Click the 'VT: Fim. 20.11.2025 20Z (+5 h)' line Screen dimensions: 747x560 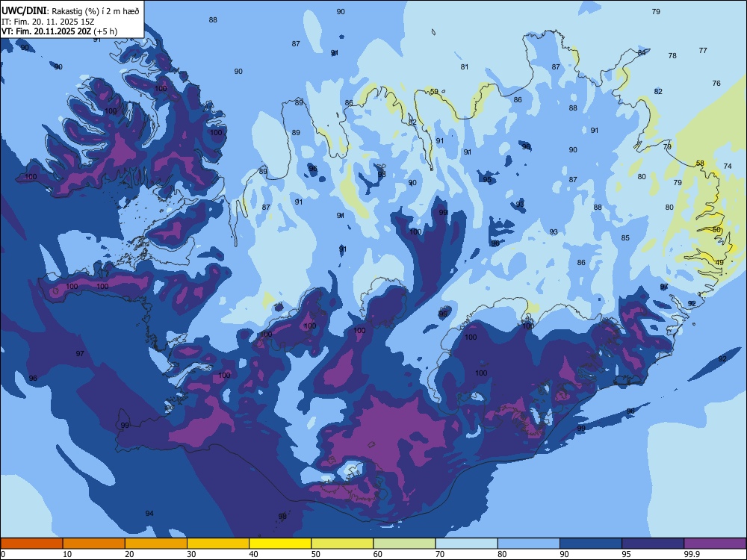(59, 31)
